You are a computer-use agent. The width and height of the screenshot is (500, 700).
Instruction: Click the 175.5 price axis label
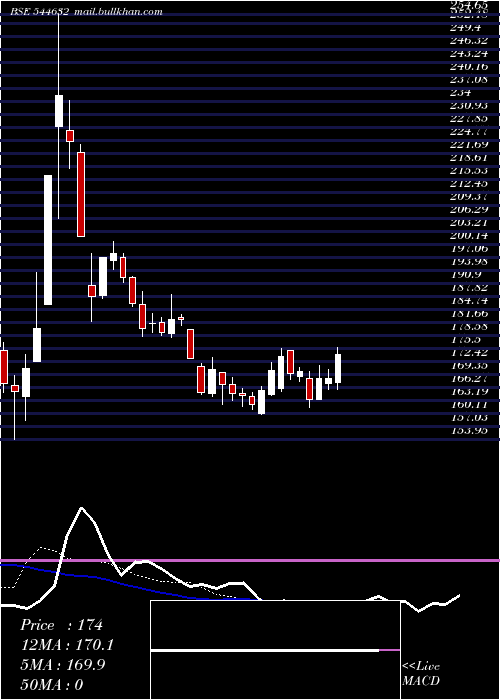466,339
